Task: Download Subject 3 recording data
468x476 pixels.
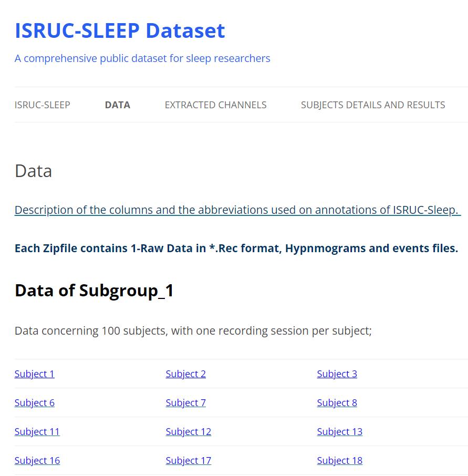Action: 337,374
